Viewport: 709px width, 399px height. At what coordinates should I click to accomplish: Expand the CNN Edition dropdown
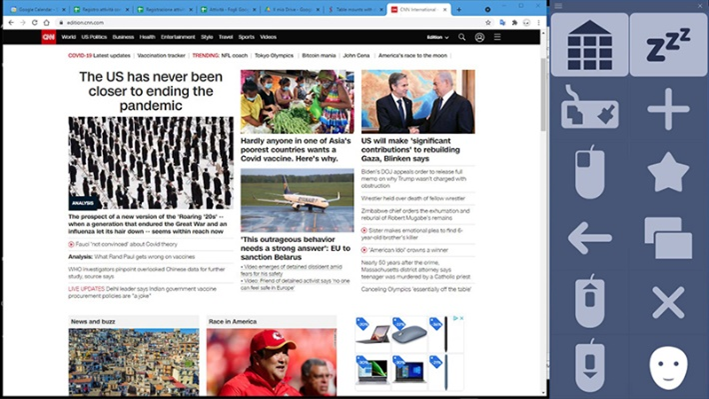(x=437, y=37)
